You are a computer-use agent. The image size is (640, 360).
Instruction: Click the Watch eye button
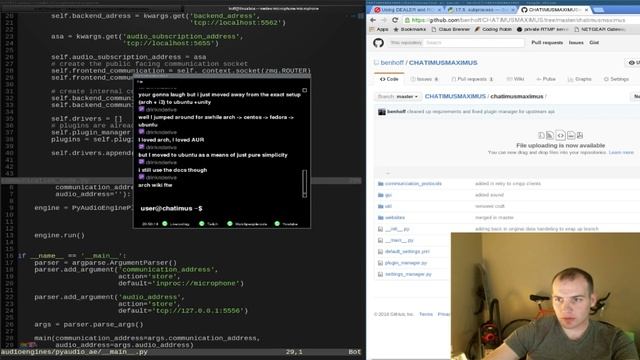(x=633, y=62)
